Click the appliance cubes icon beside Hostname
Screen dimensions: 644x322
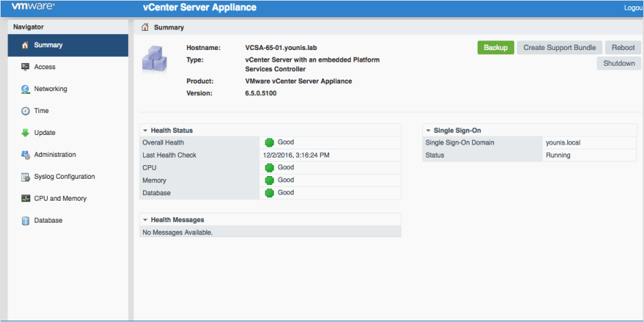[154, 59]
